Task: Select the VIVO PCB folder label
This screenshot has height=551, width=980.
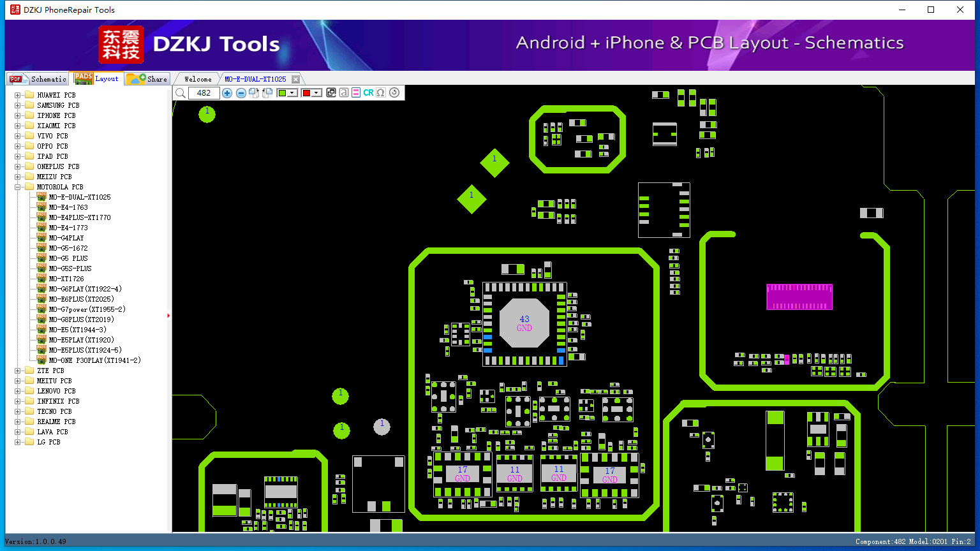Action: pyautogui.click(x=52, y=136)
